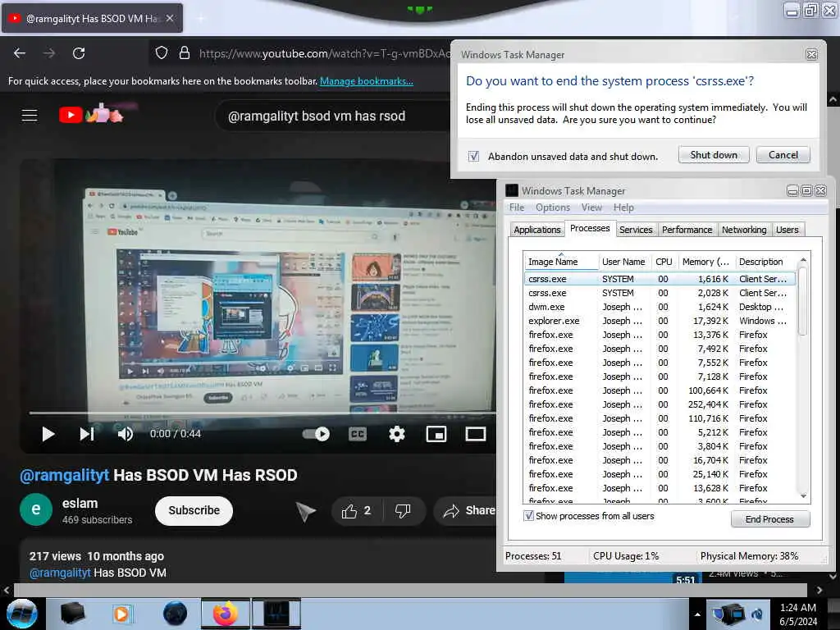Switch to the Networking tab
This screenshot has height=630, width=840.
tap(744, 230)
